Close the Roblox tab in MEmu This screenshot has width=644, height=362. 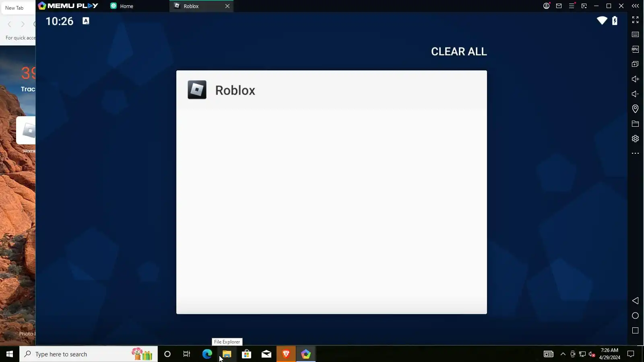tap(227, 6)
